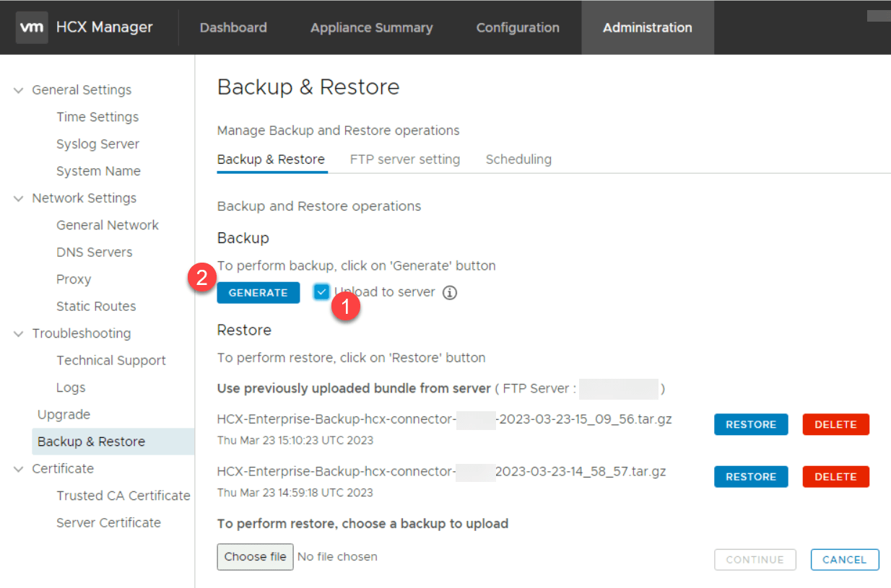Open the Dashboard tab
This screenshot has height=588, width=891.
tap(232, 27)
